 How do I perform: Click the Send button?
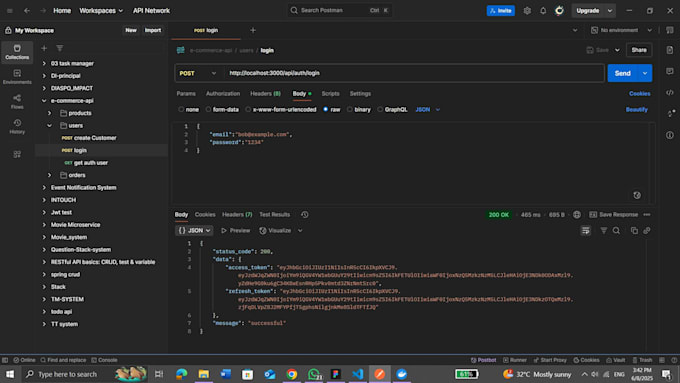click(x=622, y=73)
